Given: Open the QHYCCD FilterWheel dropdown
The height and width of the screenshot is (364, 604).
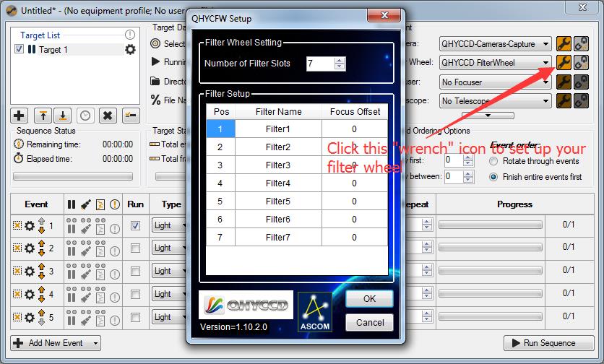Looking at the screenshot, I should (x=495, y=62).
